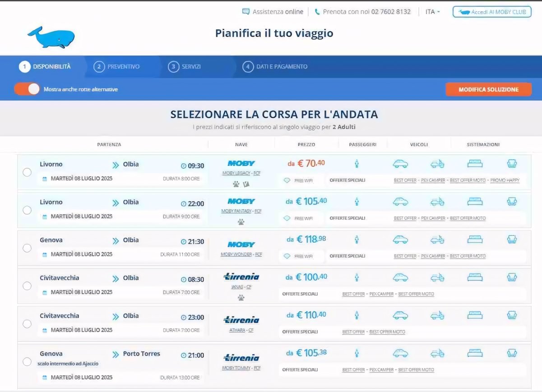
Task: Click car icon in Livorno 22:00 row
Action: (x=400, y=202)
